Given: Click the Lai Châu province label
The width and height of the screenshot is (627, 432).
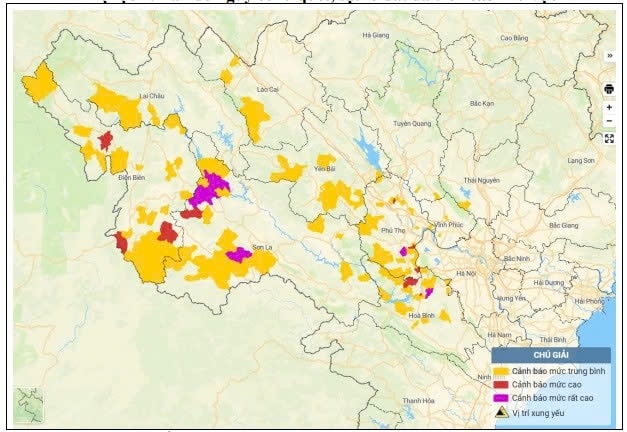Looking at the screenshot, I should point(152,96).
